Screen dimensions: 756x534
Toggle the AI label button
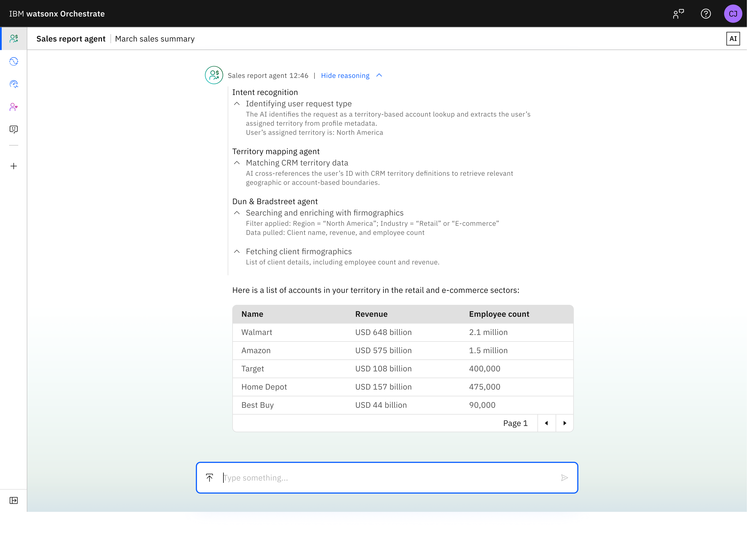tap(733, 39)
